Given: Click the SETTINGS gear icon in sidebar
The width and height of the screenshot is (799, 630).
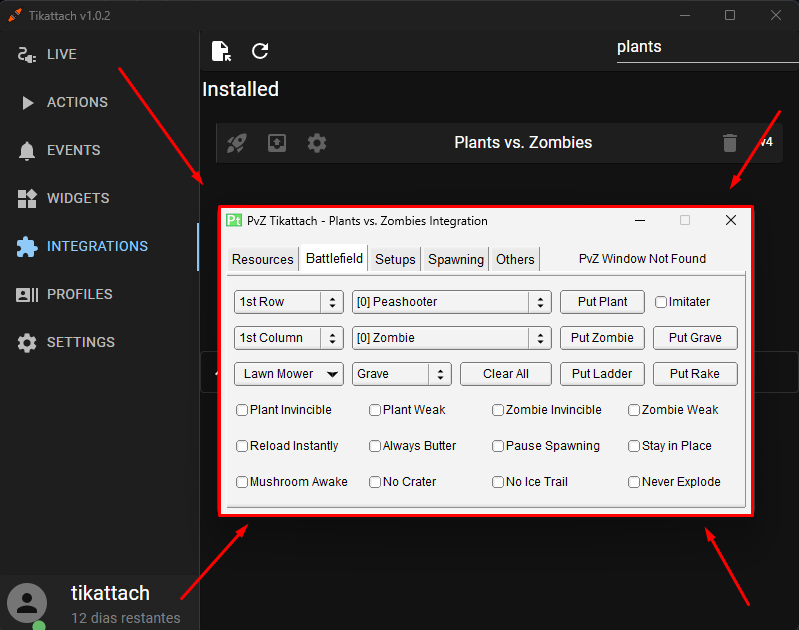Looking at the screenshot, I should coord(26,343).
